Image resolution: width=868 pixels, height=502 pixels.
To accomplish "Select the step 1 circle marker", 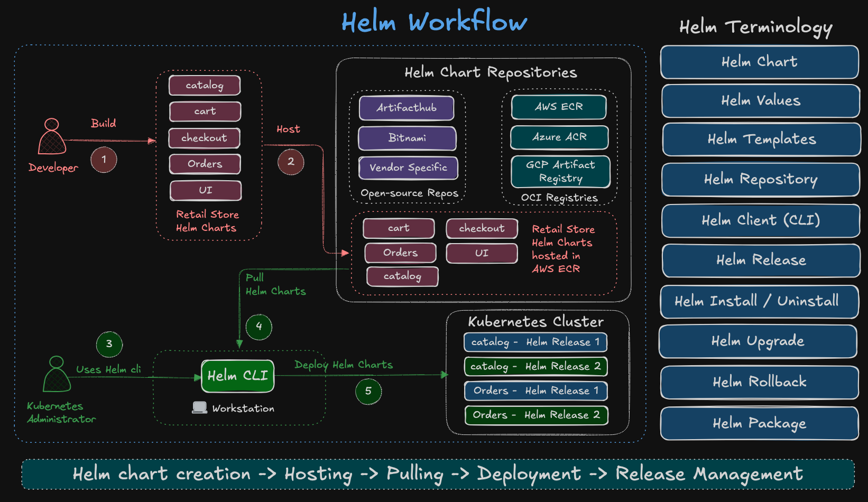I will 104,160.
